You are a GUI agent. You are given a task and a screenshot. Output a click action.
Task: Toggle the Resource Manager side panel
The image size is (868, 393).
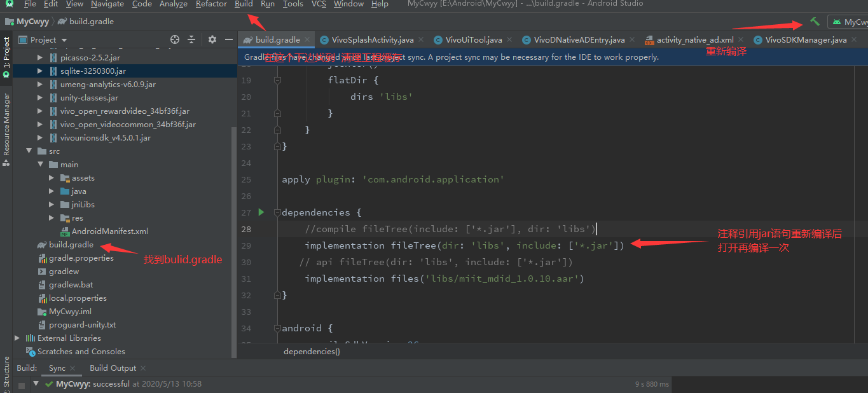pyautogui.click(x=6, y=124)
